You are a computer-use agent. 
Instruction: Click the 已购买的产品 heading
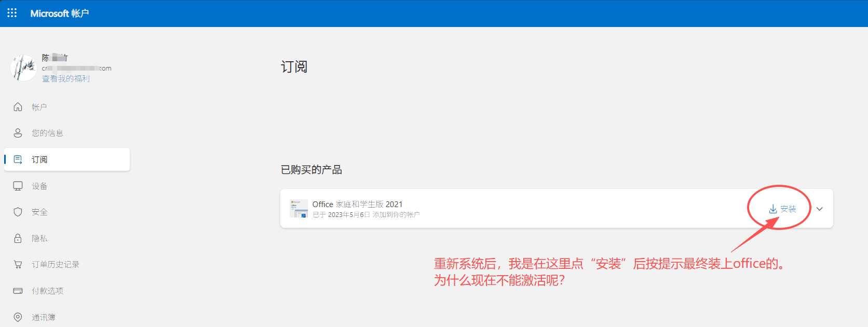pos(311,170)
